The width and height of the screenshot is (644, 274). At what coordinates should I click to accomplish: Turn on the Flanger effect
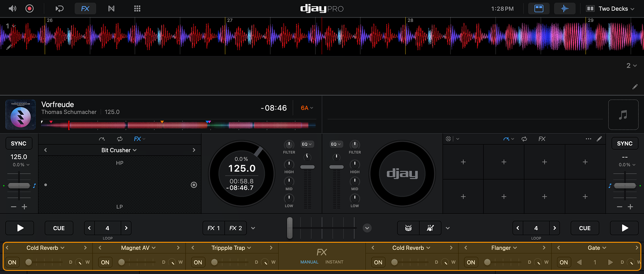click(470, 262)
